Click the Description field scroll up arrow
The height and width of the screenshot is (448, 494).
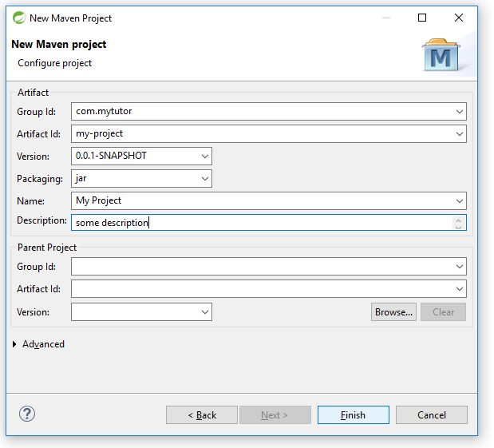point(458,220)
